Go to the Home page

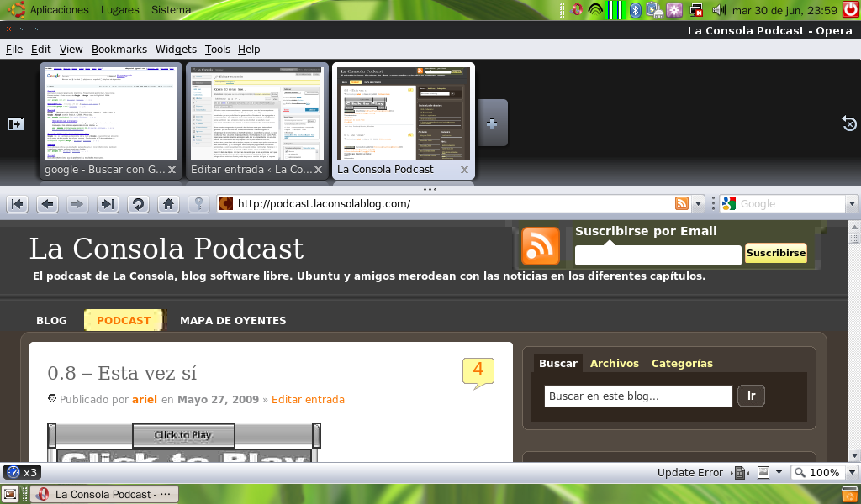168,204
